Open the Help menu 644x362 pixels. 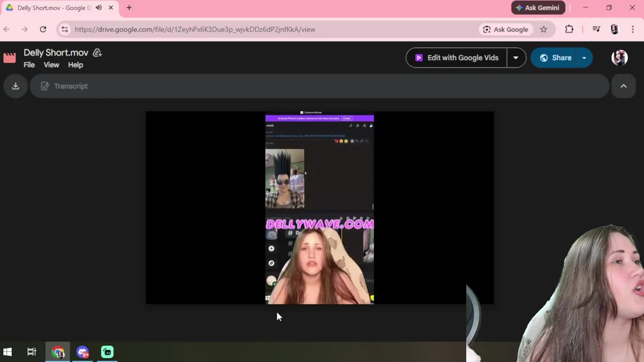tap(75, 65)
